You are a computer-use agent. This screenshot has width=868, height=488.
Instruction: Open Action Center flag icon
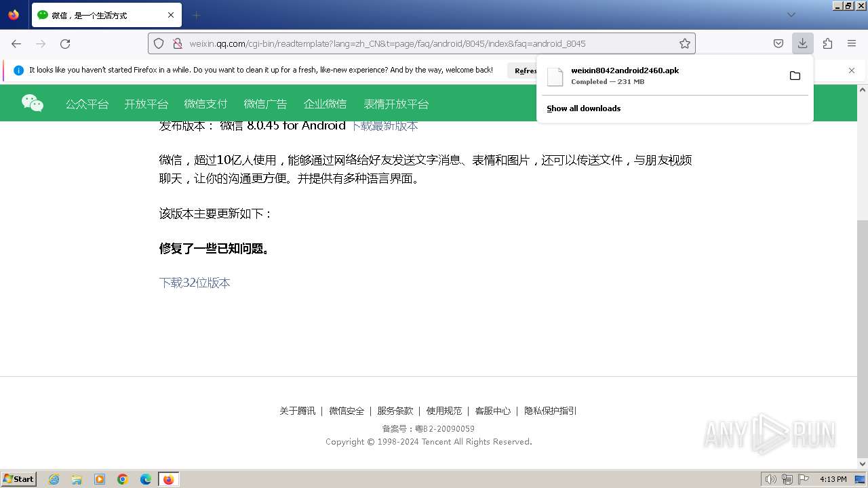[x=804, y=479]
